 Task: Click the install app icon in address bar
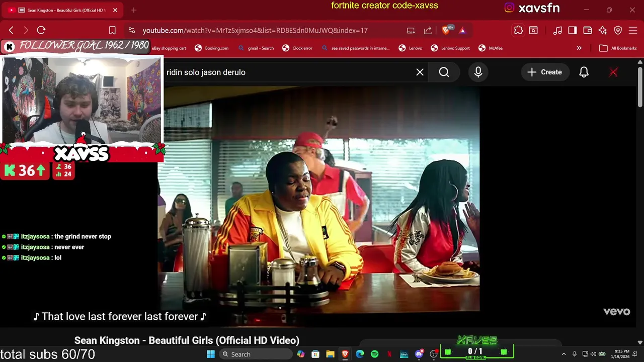[x=411, y=30]
